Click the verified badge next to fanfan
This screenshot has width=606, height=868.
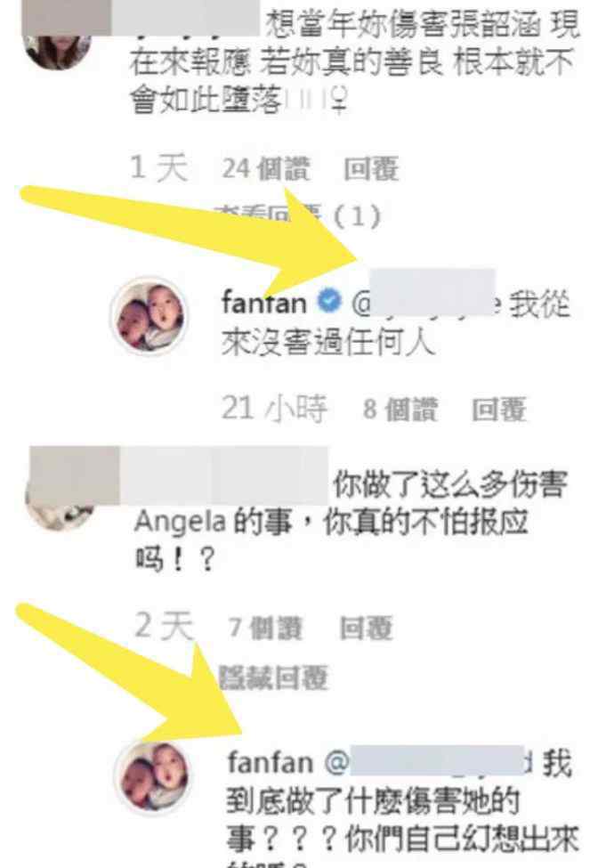[329, 302]
